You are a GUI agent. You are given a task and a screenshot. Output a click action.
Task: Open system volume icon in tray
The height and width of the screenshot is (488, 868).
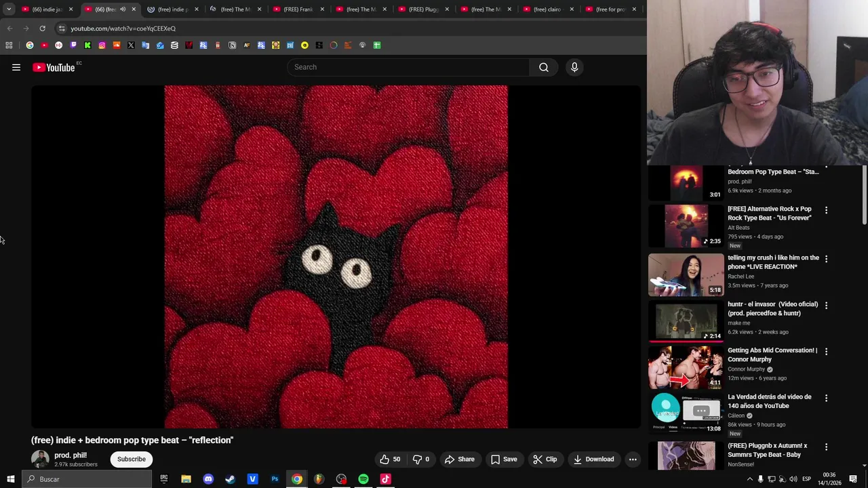(793, 479)
